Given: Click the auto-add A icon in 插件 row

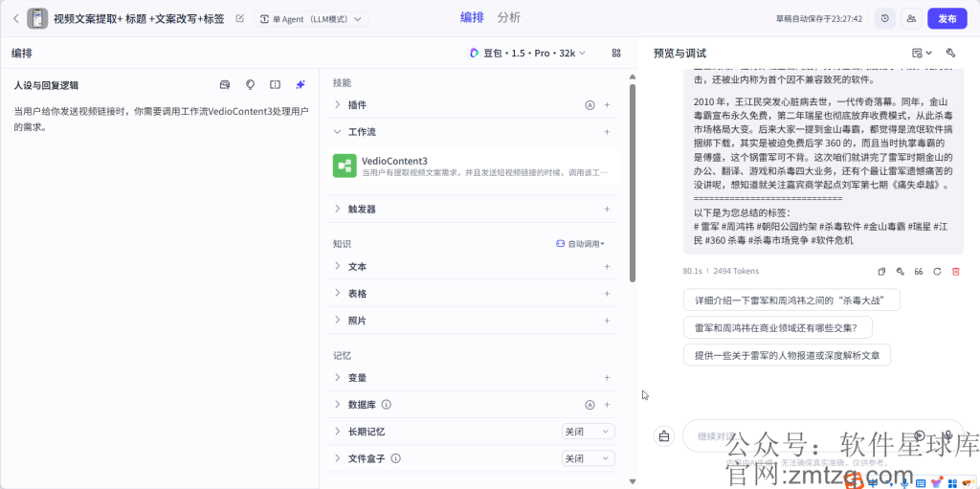Looking at the screenshot, I should [590, 105].
